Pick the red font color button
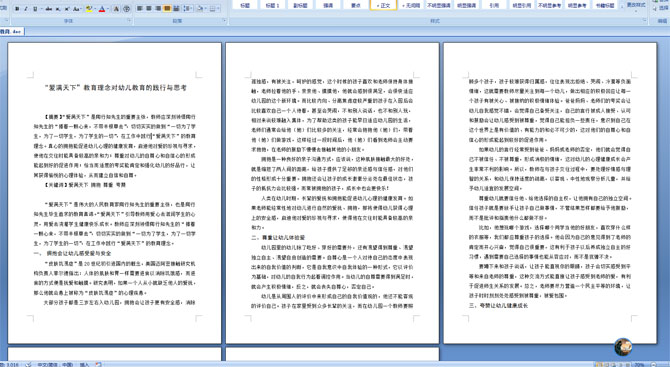Viewport: 670px width, 367px height. [x=102, y=9]
